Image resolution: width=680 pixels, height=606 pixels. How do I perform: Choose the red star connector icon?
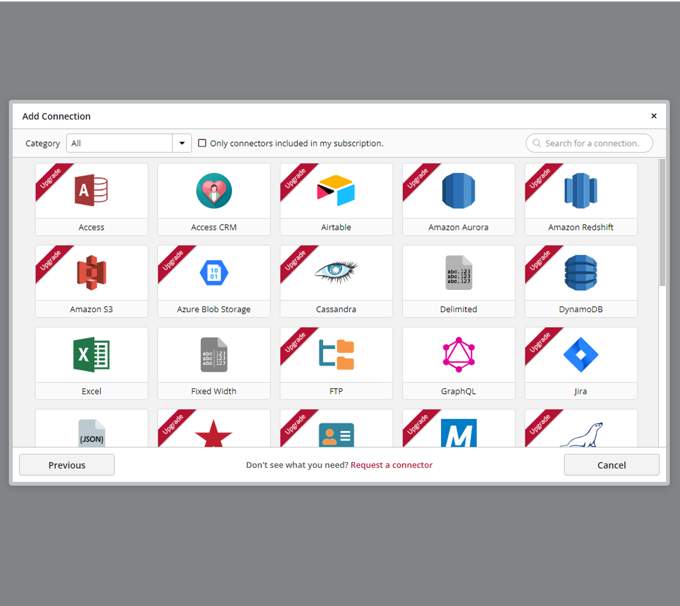(214, 433)
